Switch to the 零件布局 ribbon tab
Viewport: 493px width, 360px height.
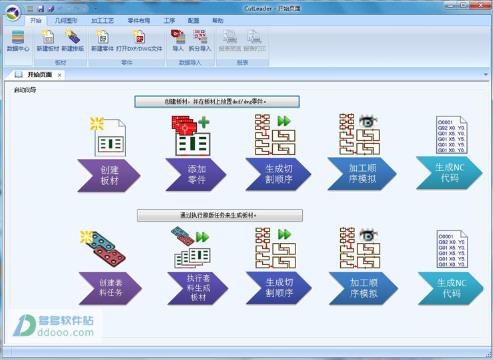pos(139,21)
